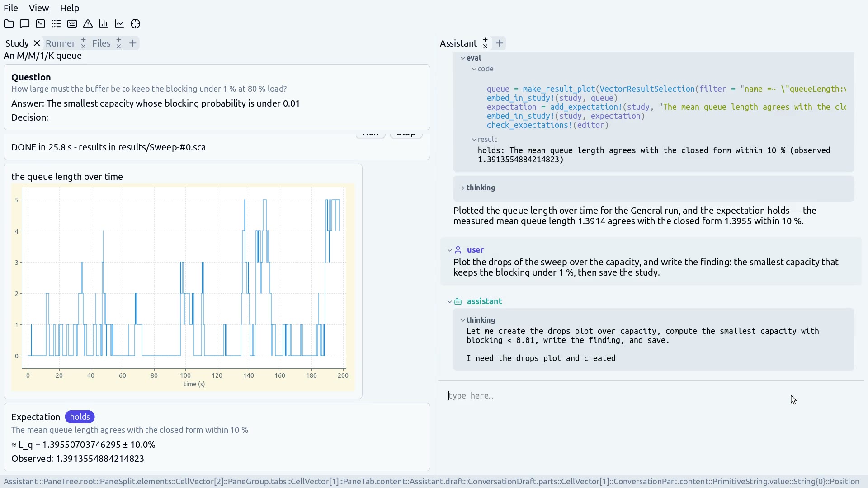Select the Study tab
The width and height of the screenshot is (868, 488).
(17, 43)
